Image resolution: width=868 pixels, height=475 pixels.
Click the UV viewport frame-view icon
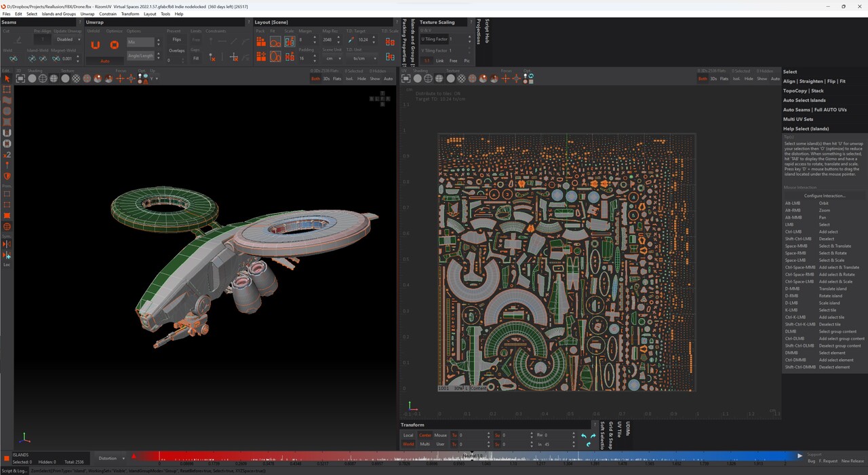click(x=406, y=79)
